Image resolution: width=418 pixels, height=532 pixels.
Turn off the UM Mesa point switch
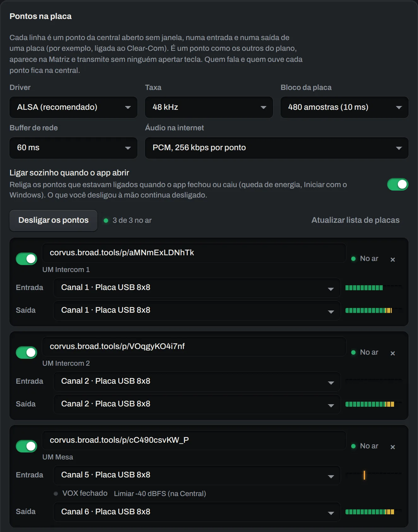(x=26, y=446)
